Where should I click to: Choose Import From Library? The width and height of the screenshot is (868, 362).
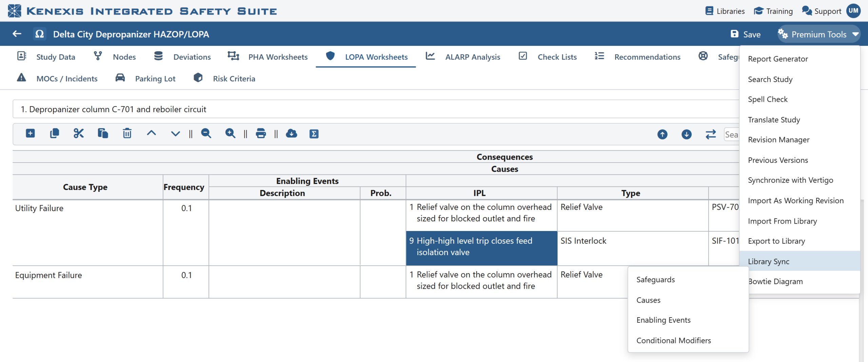[800, 221]
